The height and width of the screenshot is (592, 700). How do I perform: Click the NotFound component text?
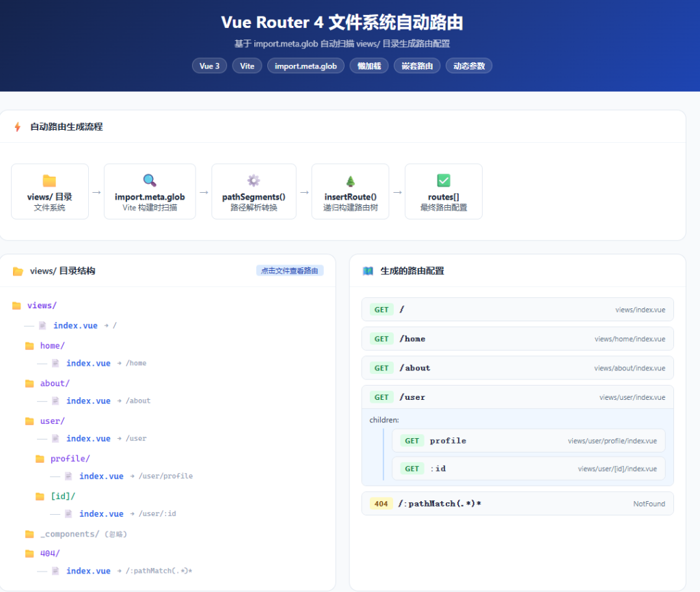(649, 504)
